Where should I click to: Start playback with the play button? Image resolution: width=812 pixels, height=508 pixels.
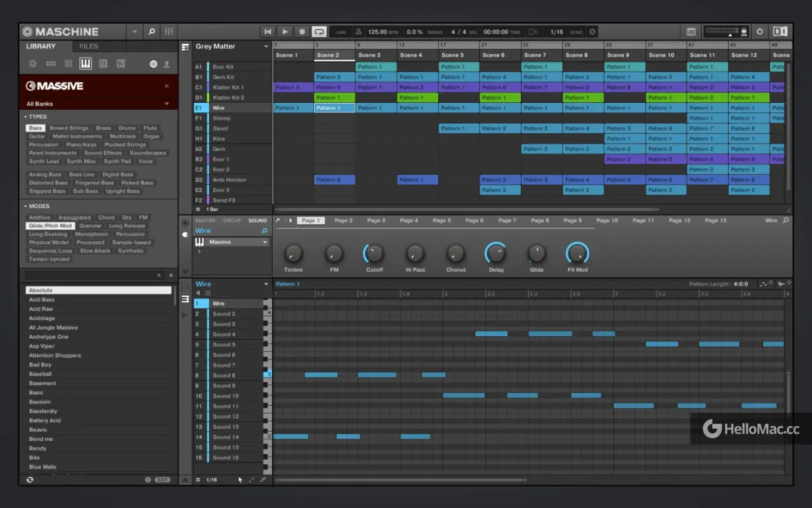point(285,32)
